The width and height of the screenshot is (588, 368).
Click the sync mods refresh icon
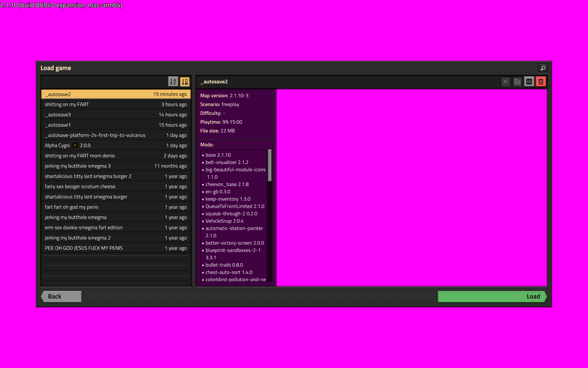[x=517, y=82]
